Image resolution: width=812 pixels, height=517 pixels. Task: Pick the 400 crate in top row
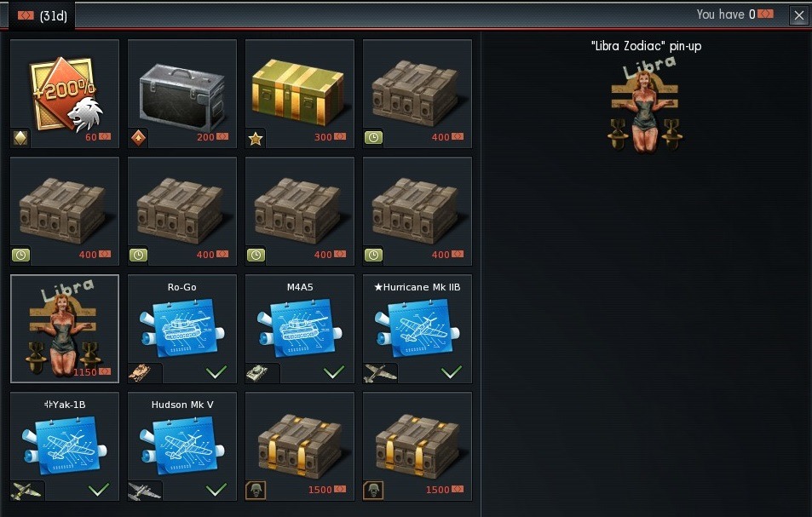[x=418, y=94]
